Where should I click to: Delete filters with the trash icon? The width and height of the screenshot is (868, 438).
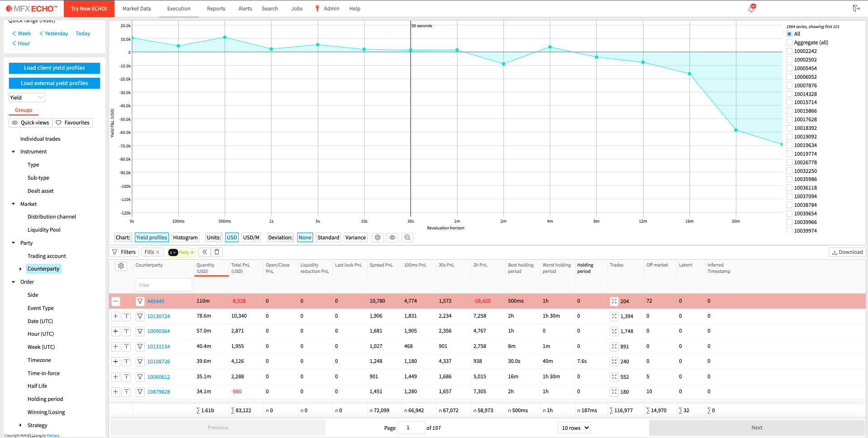(x=217, y=252)
